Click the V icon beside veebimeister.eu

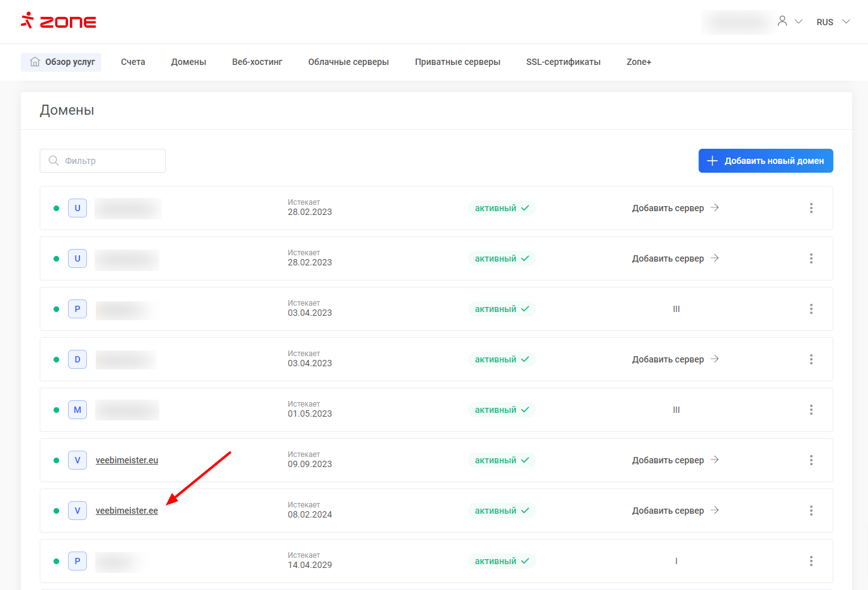[77, 460]
